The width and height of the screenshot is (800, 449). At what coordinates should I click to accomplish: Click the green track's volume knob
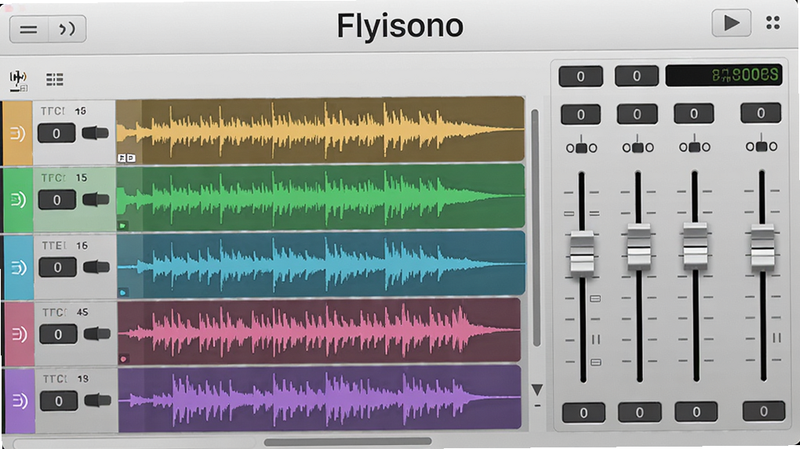(95, 199)
